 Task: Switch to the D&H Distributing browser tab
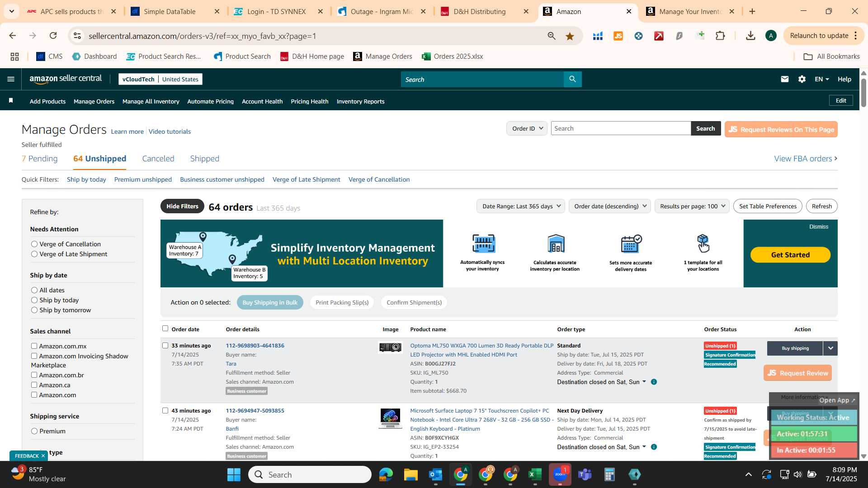coord(485,11)
